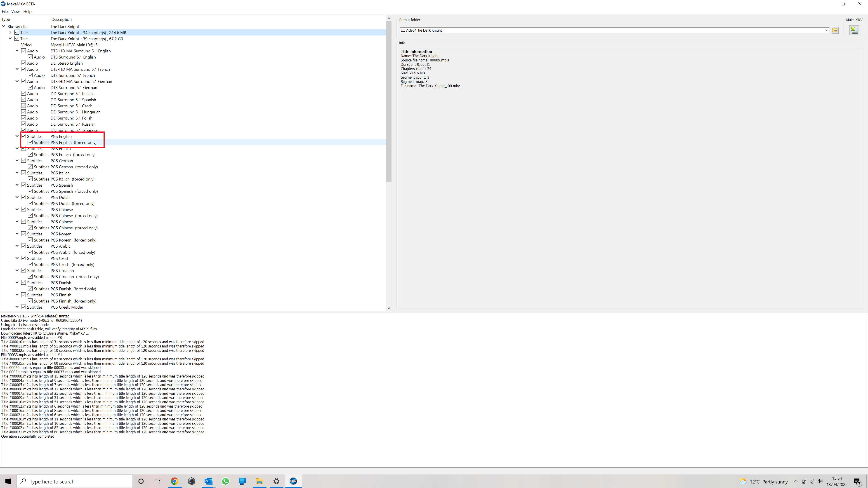Image resolution: width=868 pixels, height=488 pixels.
Task: Open File Explorer from the taskbar
Action: (x=259, y=481)
